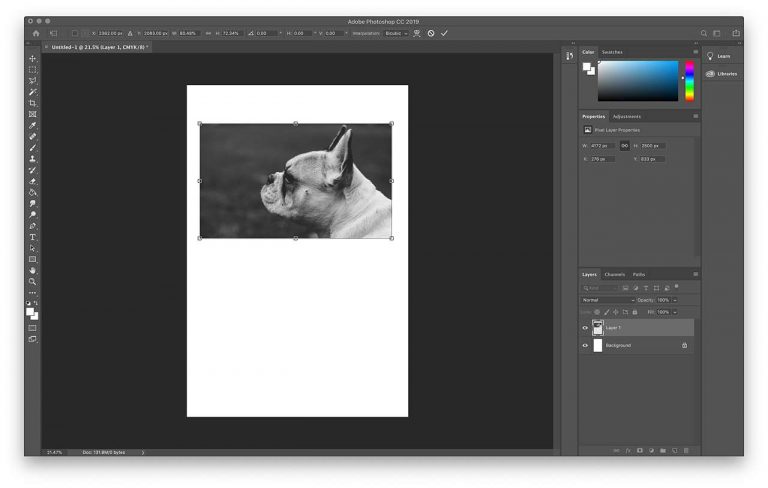Open the Properties panel options menu
Image resolution: width=768 pixels, height=488 pixels.
[x=696, y=116]
